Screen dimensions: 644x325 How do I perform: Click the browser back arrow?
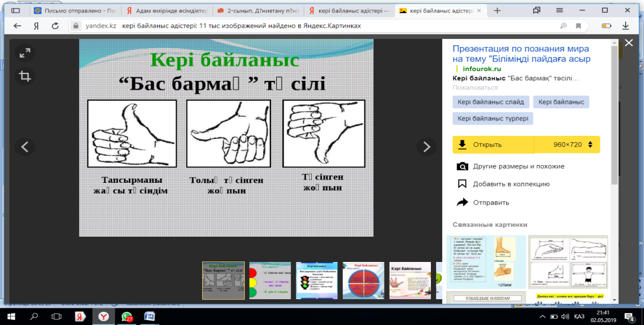17,26
